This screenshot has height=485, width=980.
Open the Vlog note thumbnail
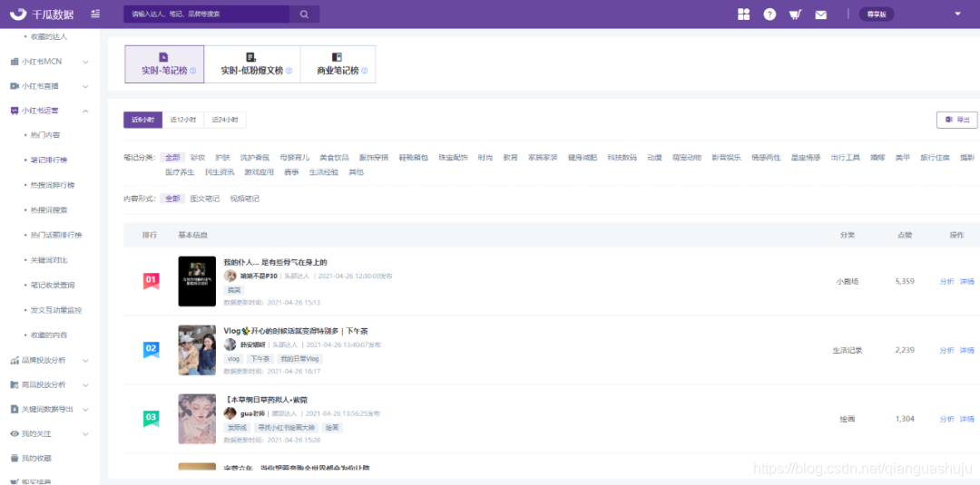tap(197, 350)
